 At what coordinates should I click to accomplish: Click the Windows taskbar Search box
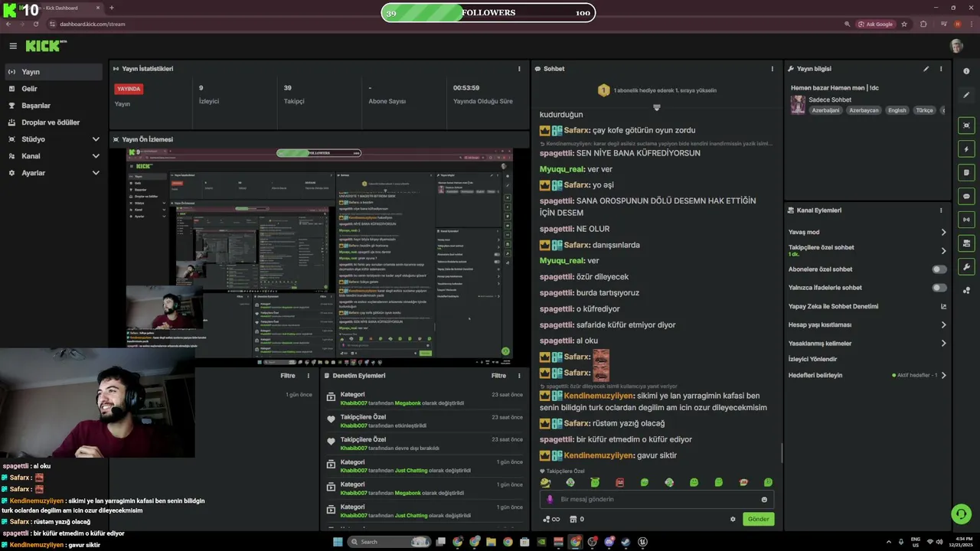[389, 542]
